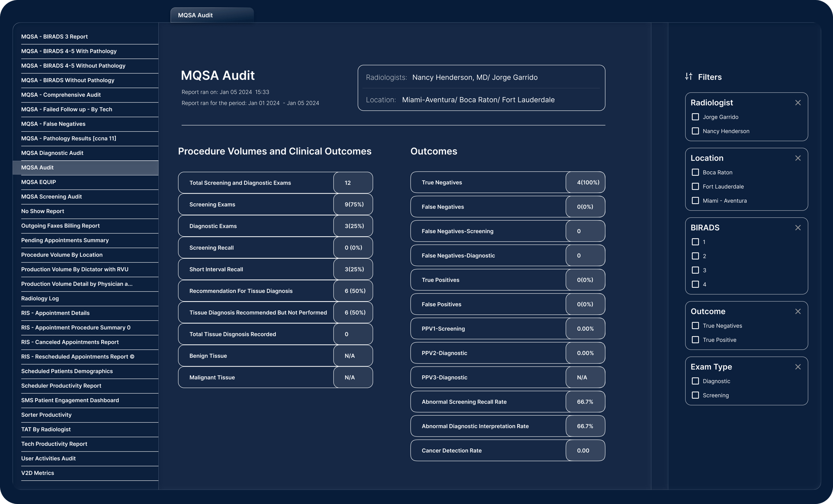Image resolution: width=833 pixels, height=504 pixels.
Task: Enable BIRADS 4 filter
Action: (696, 284)
